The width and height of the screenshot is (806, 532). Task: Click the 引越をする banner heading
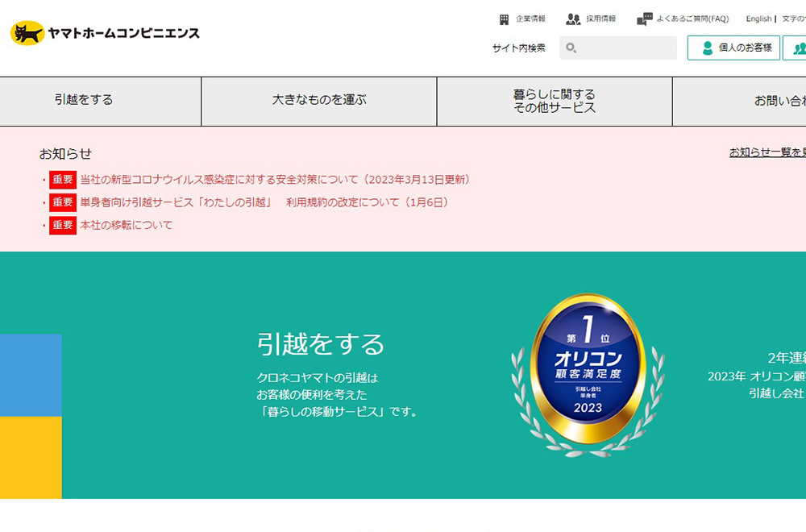[x=320, y=344]
